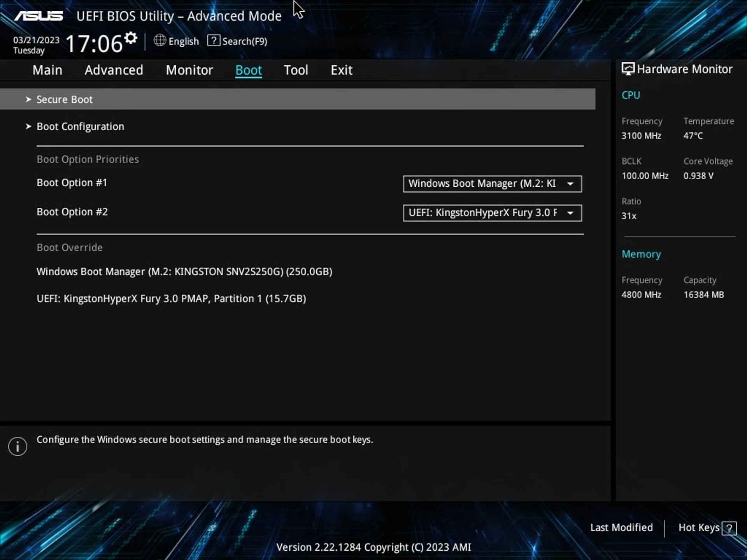
Task: Click the Hardware Monitor display icon
Action: coord(628,69)
